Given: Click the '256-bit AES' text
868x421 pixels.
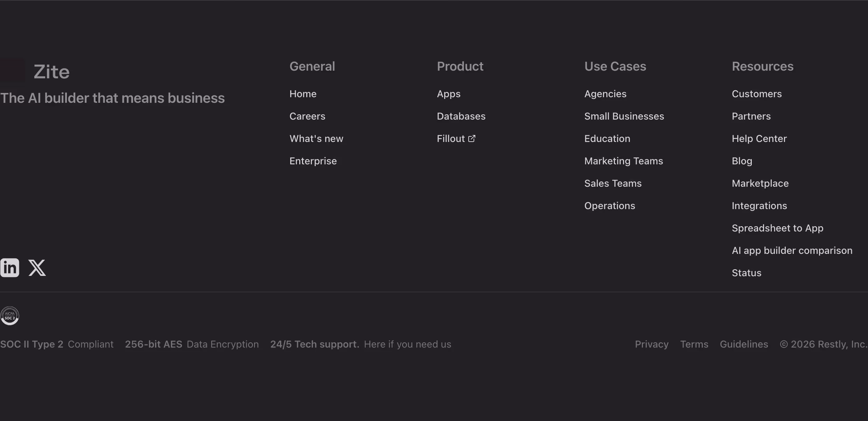Looking at the screenshot, I should pyautogui.click(x=154, y=344).
